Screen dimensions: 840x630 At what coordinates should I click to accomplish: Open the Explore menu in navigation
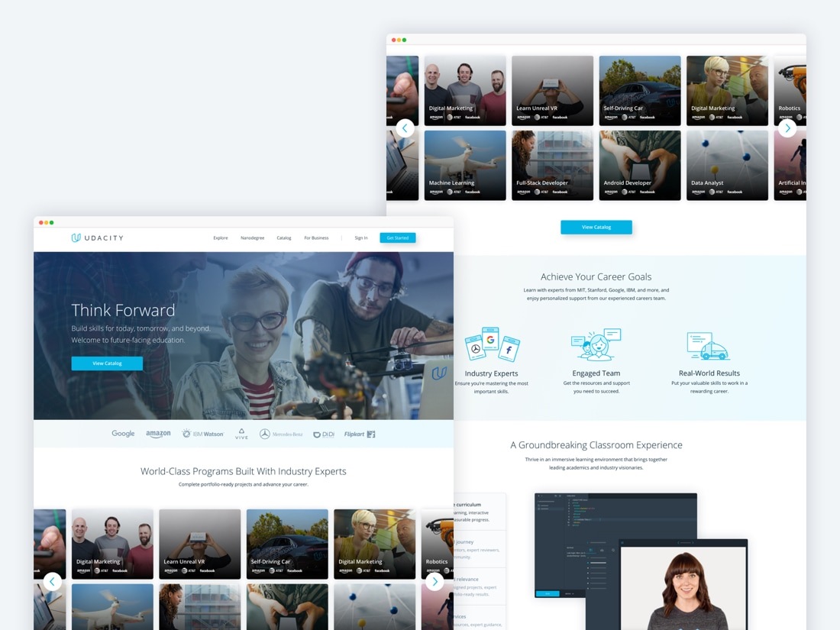point(221,237)
